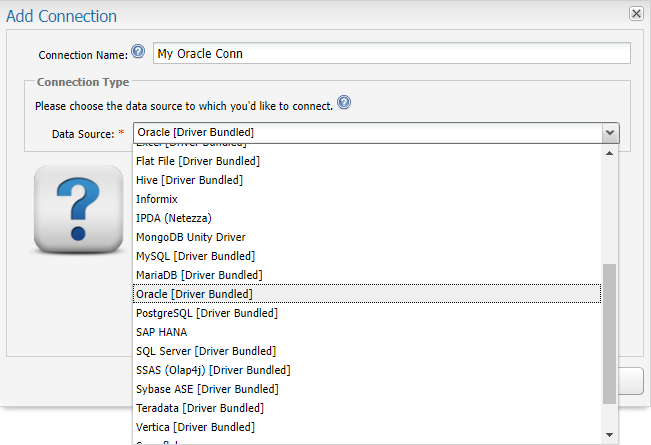Close the Add Connection dialog
This screenshot has height=445, width=651.
635,14
